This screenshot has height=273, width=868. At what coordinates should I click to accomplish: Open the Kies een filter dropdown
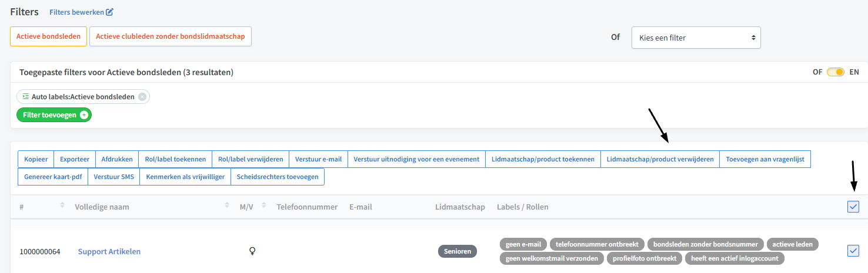click(x=696, y=38)
